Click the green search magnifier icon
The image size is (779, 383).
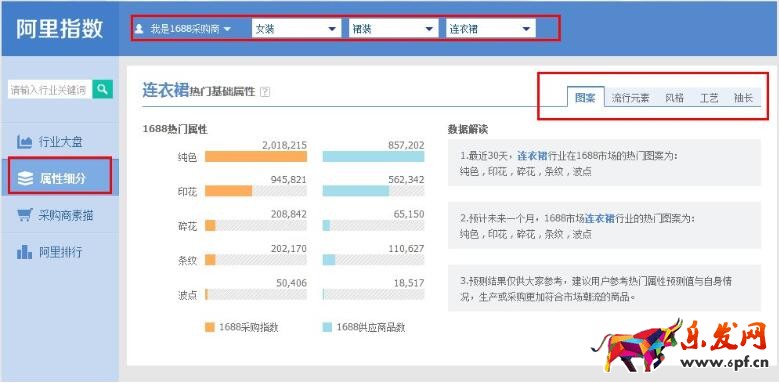coord(102,89)
